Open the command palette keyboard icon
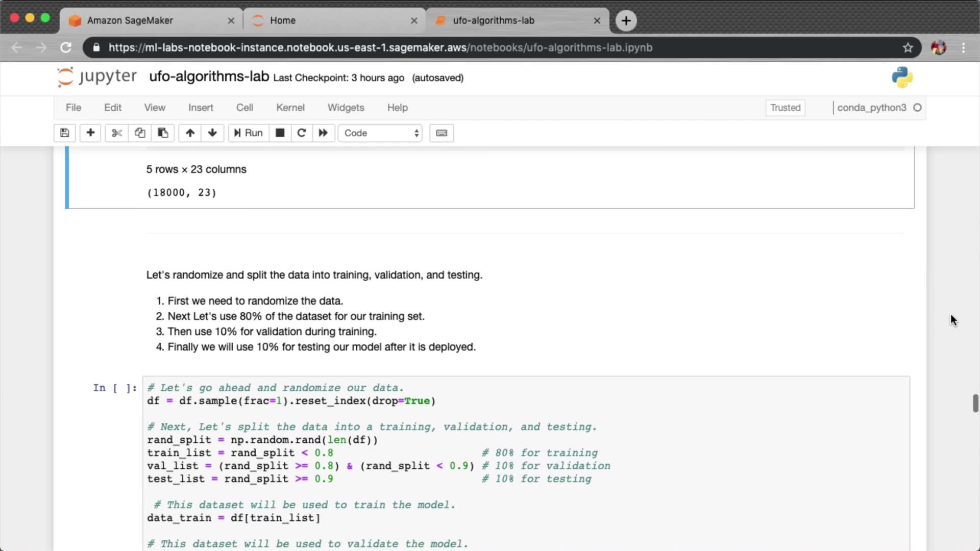Screen dimensions: 980x551 pos(442,133)
